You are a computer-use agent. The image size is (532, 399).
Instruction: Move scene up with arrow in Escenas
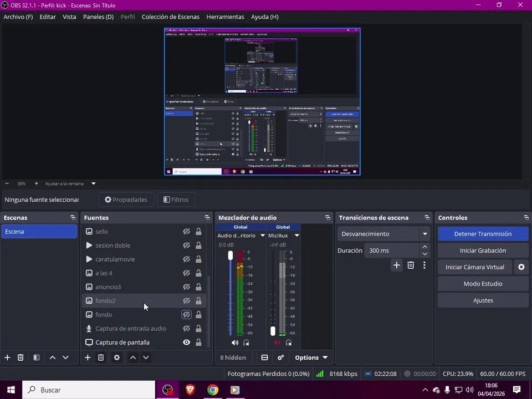coord(53,357)
